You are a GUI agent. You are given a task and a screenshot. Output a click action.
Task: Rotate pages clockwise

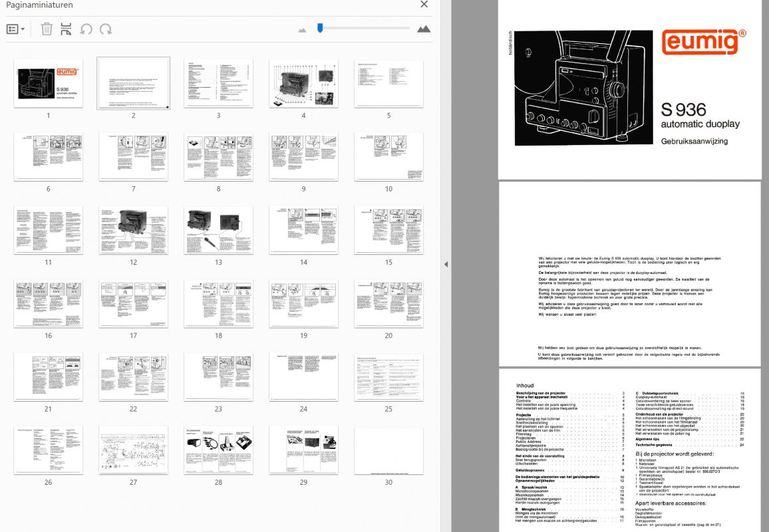105,29
